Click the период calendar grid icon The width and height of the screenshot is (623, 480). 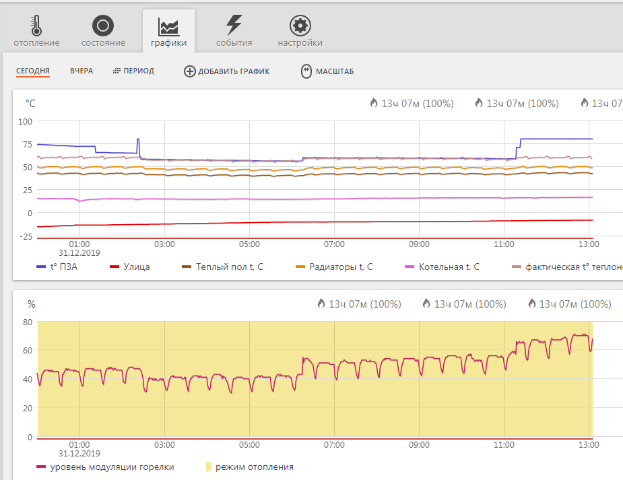pos(117,72)
